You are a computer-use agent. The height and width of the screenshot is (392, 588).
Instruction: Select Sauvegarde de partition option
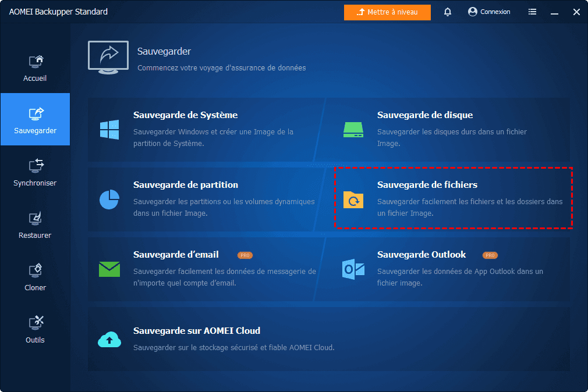tap(186, 185)
